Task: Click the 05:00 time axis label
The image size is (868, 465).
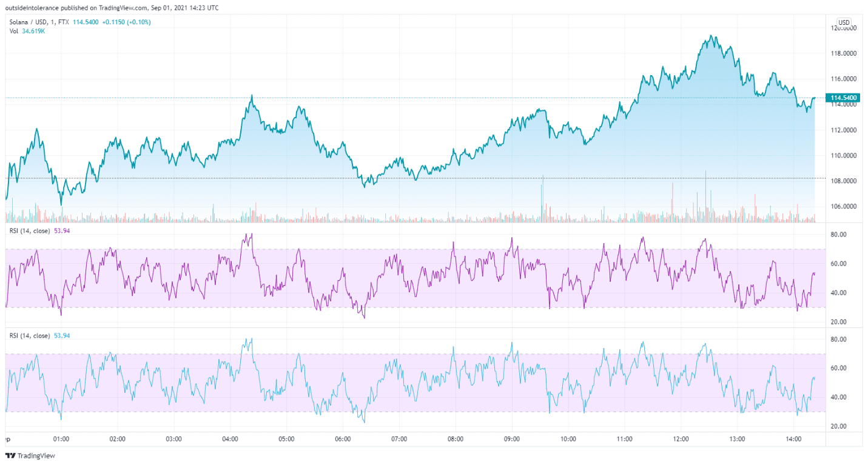Action: pyautogui.click(x=287, y=439)
